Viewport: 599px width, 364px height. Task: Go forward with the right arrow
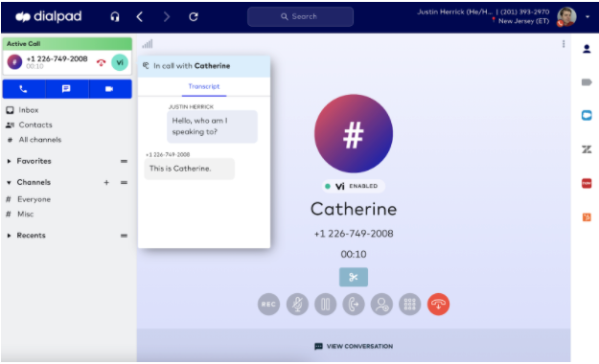point(167,17)
